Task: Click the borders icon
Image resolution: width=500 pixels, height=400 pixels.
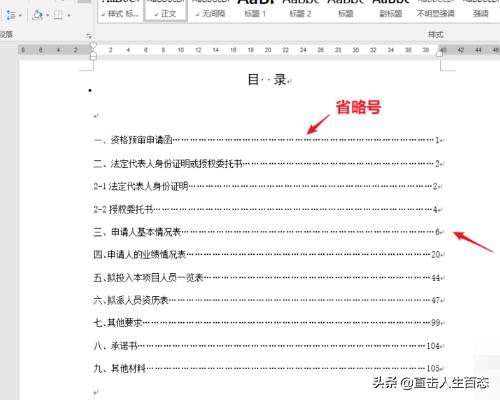Action: coord(58,15)
